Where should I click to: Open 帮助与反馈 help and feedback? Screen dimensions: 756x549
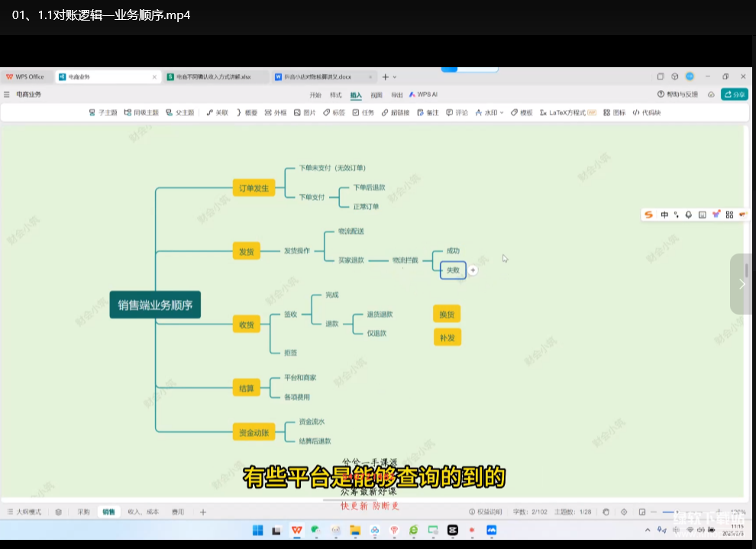point(677,95)
